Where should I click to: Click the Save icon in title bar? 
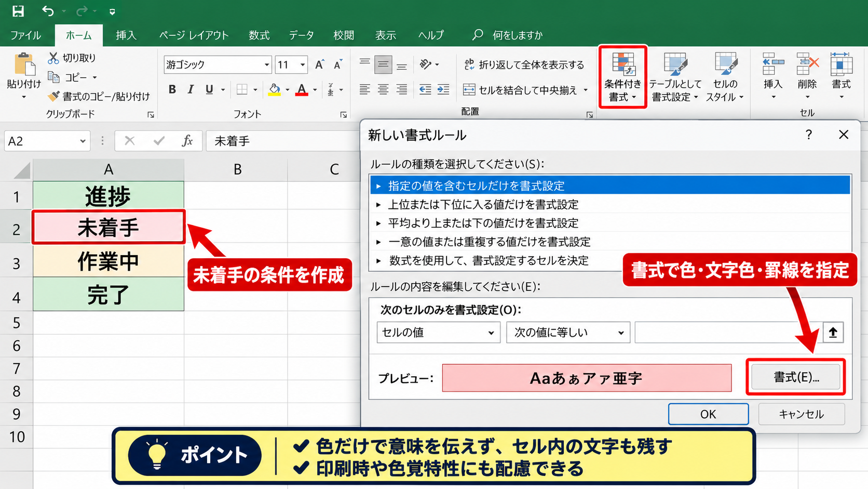[x=18, y=11]
